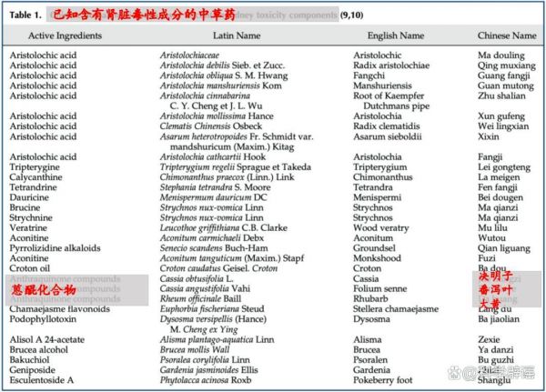This screenshot has width=546, height=392.
Task: Select the ingredient "Tripterygine"
Action: click(35, 167)
